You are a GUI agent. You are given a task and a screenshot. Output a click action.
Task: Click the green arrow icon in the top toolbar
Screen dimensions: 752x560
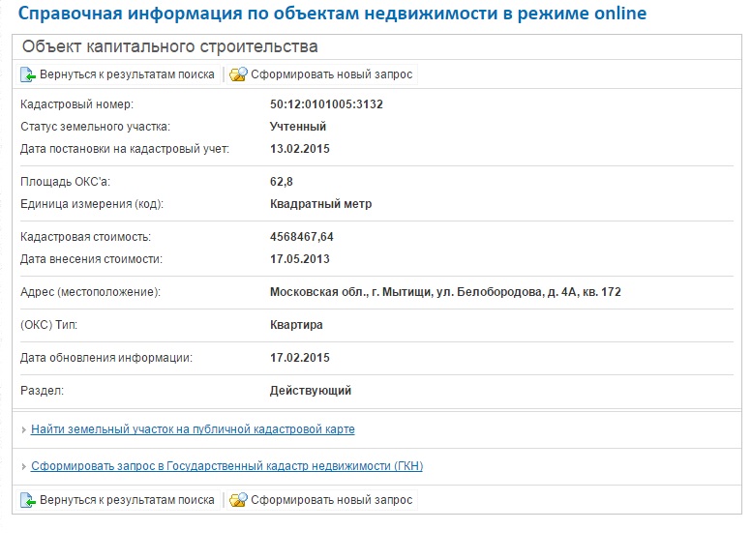click(x=28, y=74)
